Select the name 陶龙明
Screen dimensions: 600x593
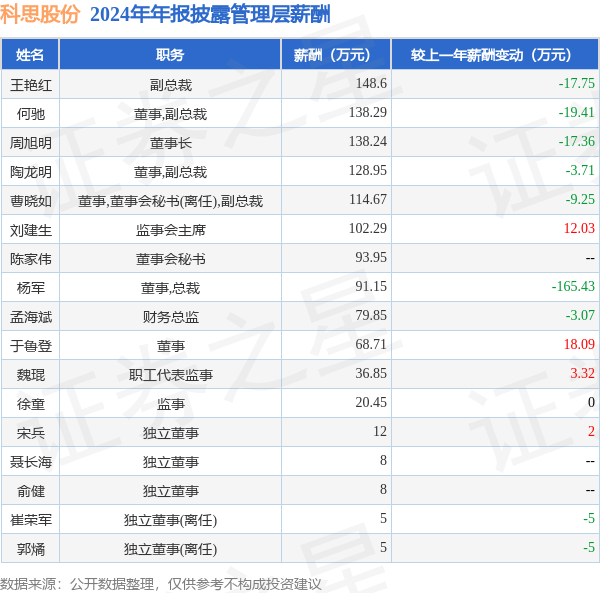(x=31, y=172)
